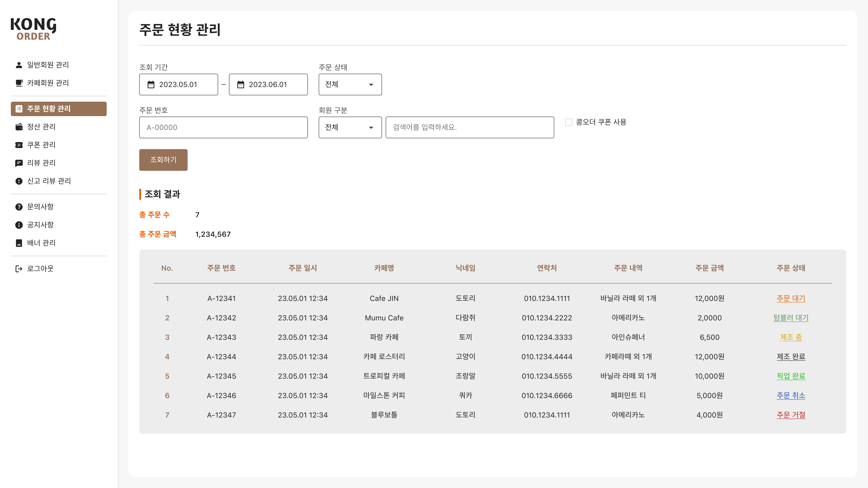Click order number A-12341
This screenshot has width=868, height=488.
(x=221, y=298)
